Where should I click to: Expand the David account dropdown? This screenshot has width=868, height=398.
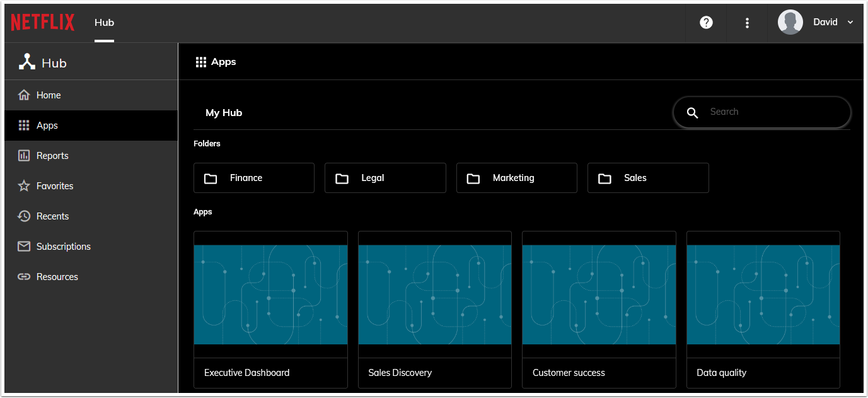click(x=826, y=21)
